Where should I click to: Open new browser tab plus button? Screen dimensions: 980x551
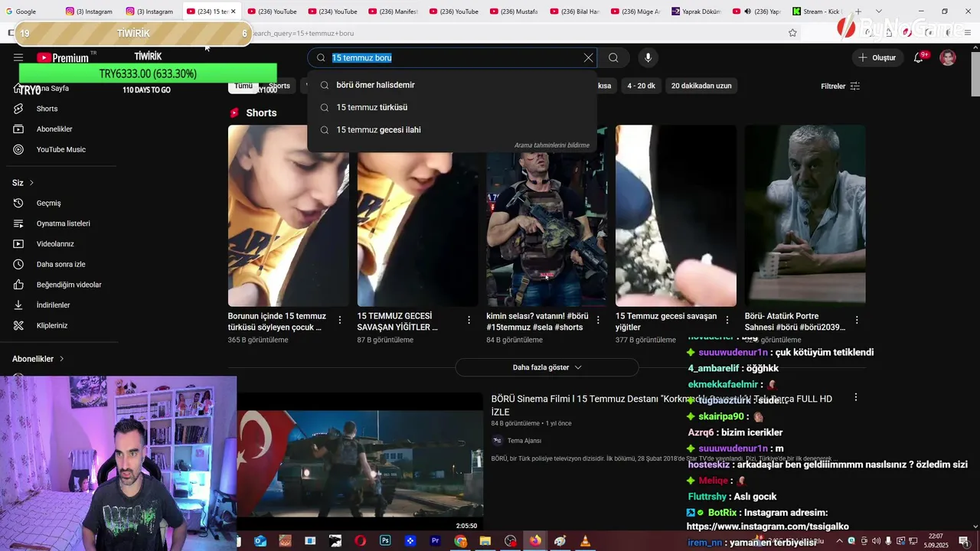click(858, 11)
